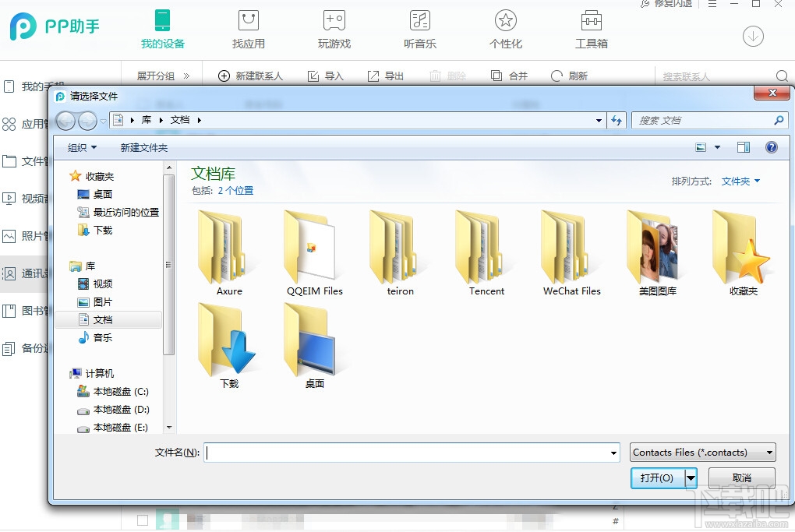Click the 文件名 input field

tap(405, 452)
